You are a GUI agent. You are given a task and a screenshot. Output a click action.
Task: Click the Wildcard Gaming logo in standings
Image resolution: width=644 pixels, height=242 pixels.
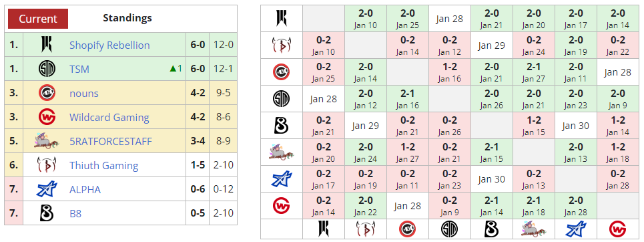click(x=47, y=117)
